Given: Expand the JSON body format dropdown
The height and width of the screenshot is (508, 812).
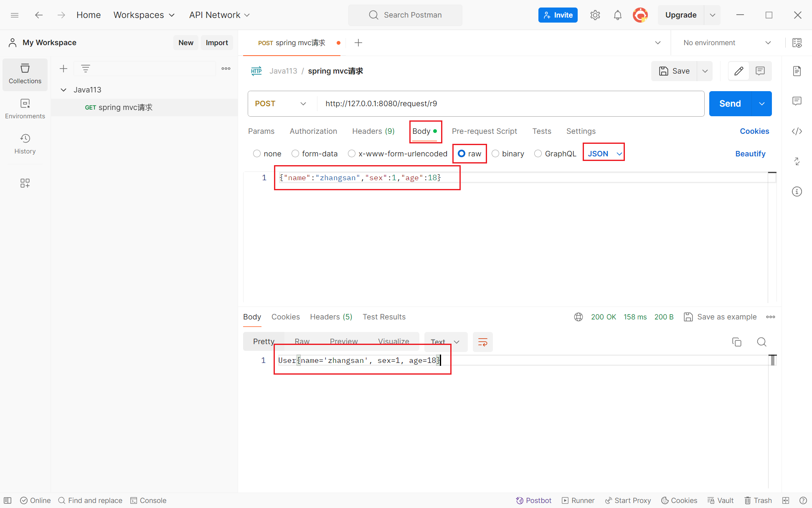Looking at the screenshot, I should (604, 154).
